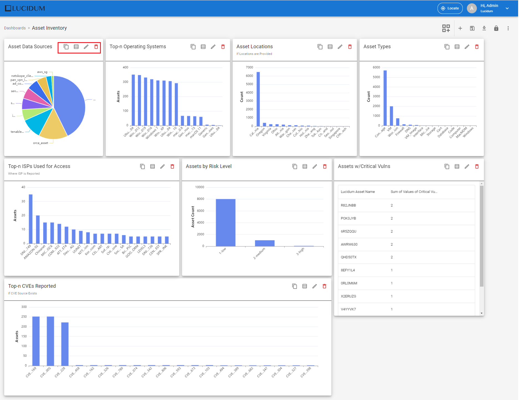Delete the Assets w/Critical Vulns chart
532x400 pixels.
pos(477,166)
